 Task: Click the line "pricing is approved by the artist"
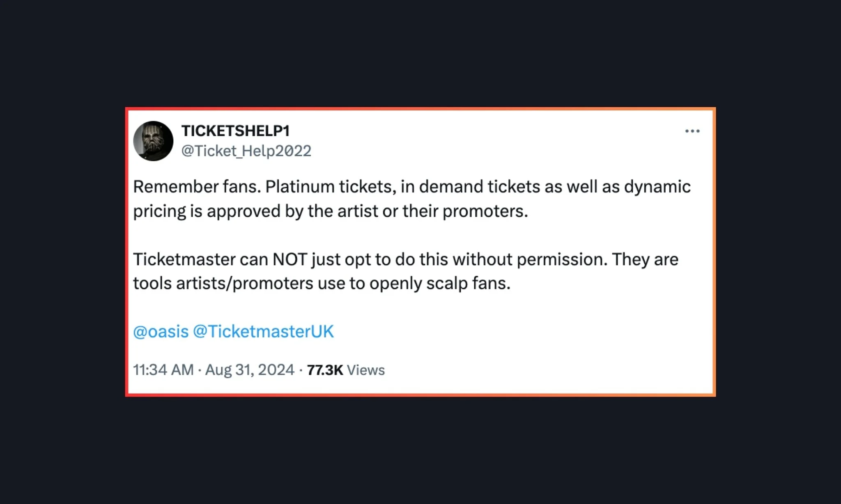[x=330, y=211]
